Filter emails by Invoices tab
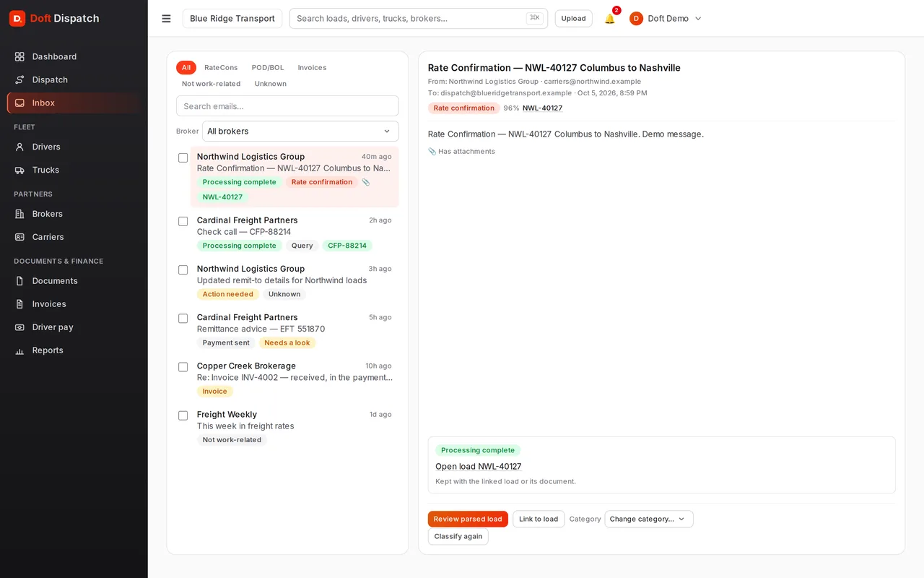Viewport: 924px width, 578px height. tap(312, 67)
